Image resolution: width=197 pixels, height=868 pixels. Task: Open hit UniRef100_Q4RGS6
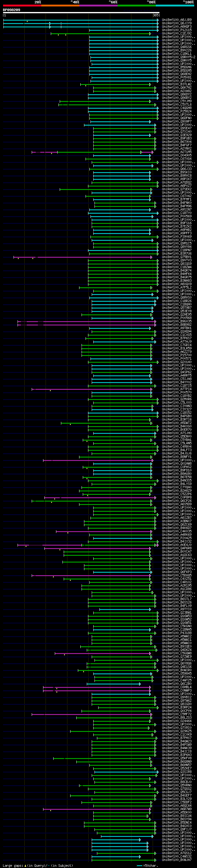(x=177, y=47)
